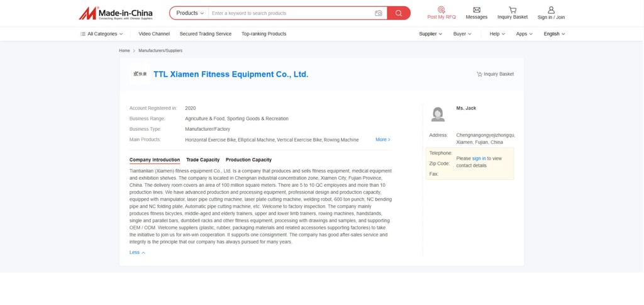This screenshot has width=644, height=305.
Task: Open the Products search type dropdown
Action: pyautogui.click(x=190, y=13)
